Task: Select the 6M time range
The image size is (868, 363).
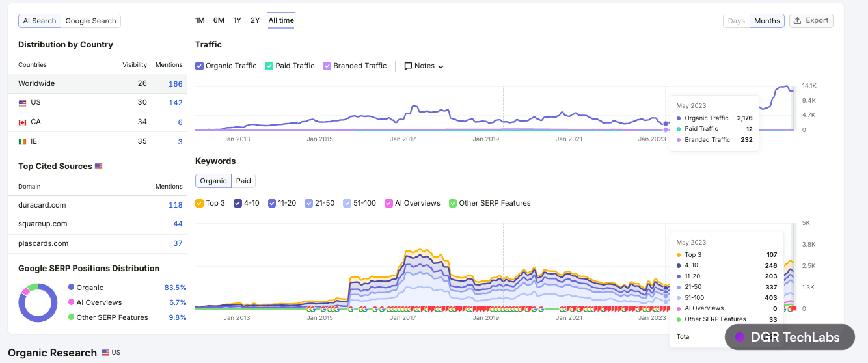Action: tap(219, 20)
